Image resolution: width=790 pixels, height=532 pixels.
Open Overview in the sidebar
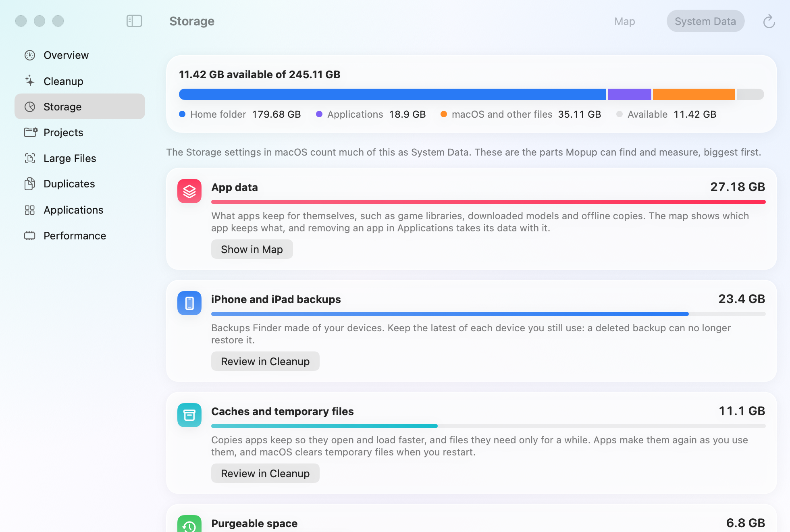(80, 55)
